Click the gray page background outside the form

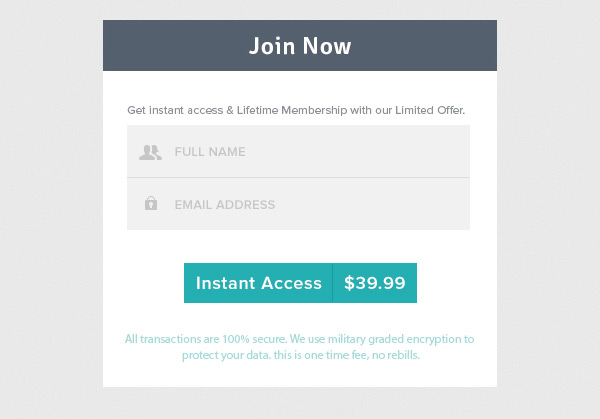(x=50, y=200)
